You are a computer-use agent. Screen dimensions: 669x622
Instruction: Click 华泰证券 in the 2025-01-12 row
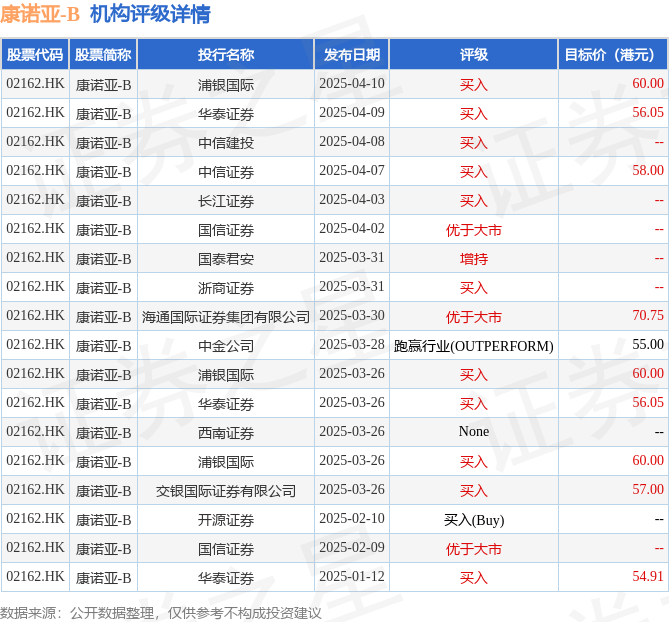pyautogui.click(x=226, y=578)
